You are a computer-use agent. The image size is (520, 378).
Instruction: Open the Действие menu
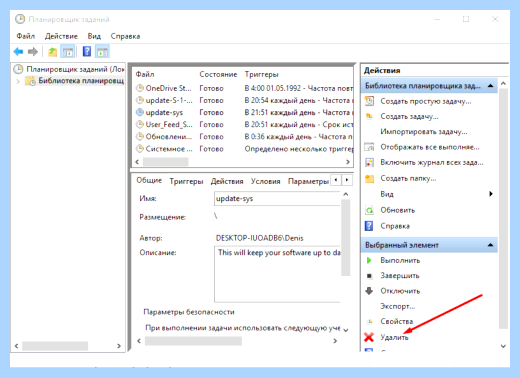click(61, 36)
